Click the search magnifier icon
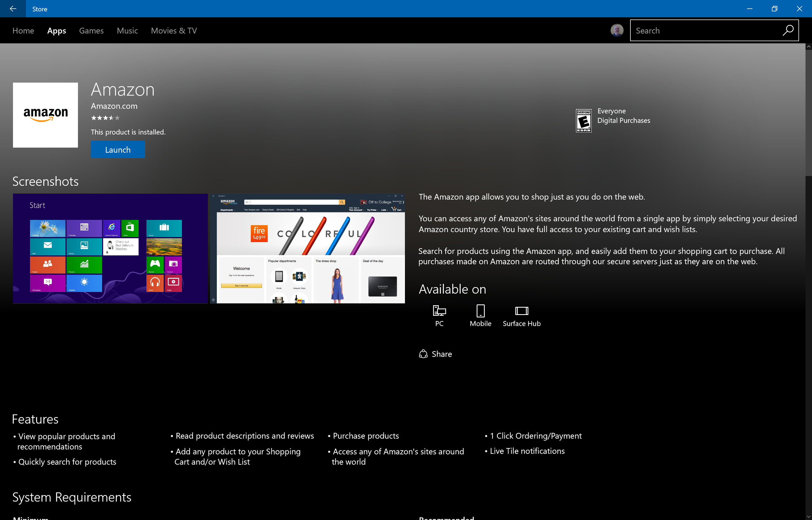 [788, 30]
